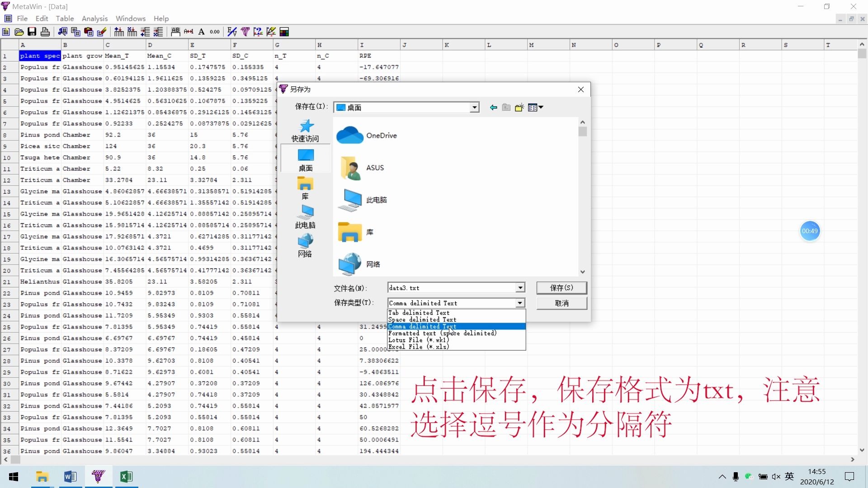This screenshot has height=488, width=868.
Task: Click the MetaWin funnel toolbar icon
Action: [245, 32]
